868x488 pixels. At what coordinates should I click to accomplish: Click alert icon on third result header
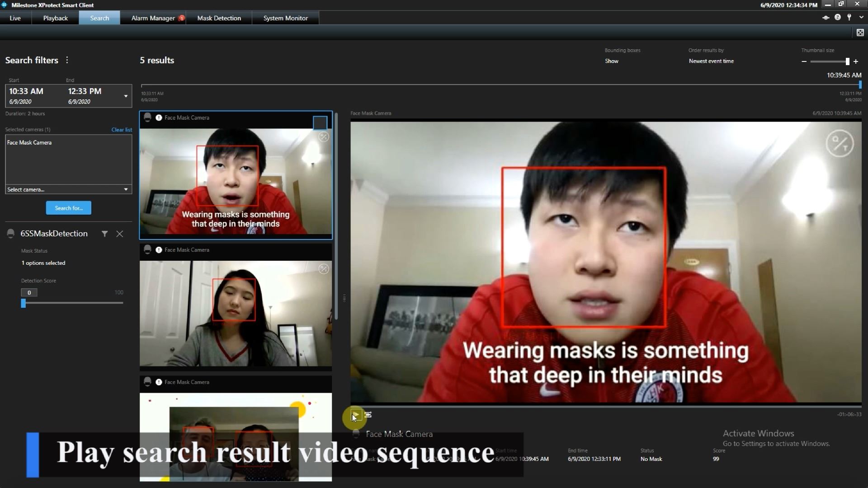(x=159, y=382)
